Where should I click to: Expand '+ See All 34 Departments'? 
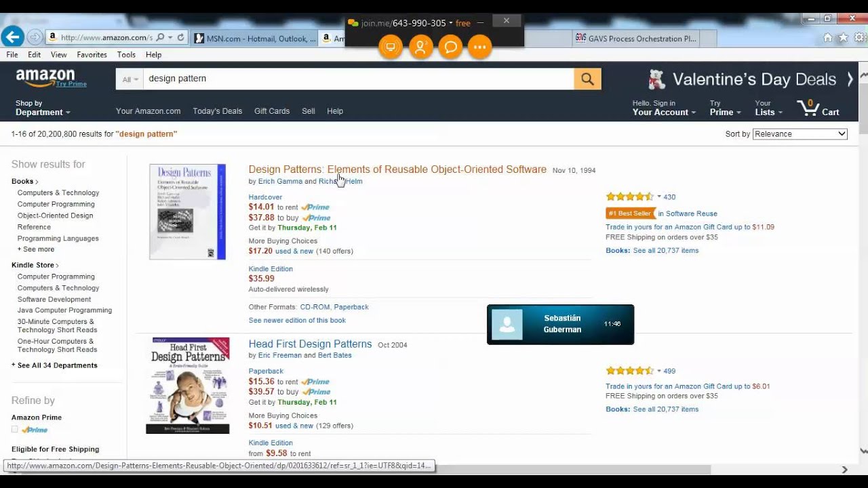click(54, 365)
